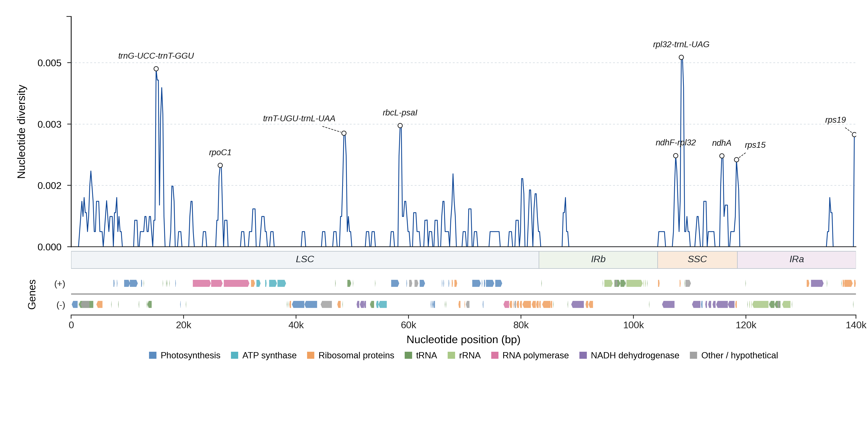Click the tRNA legend swatch
The height and width of the screenshot is (422, 868).
pyautogui.click(x=408, y=355)
